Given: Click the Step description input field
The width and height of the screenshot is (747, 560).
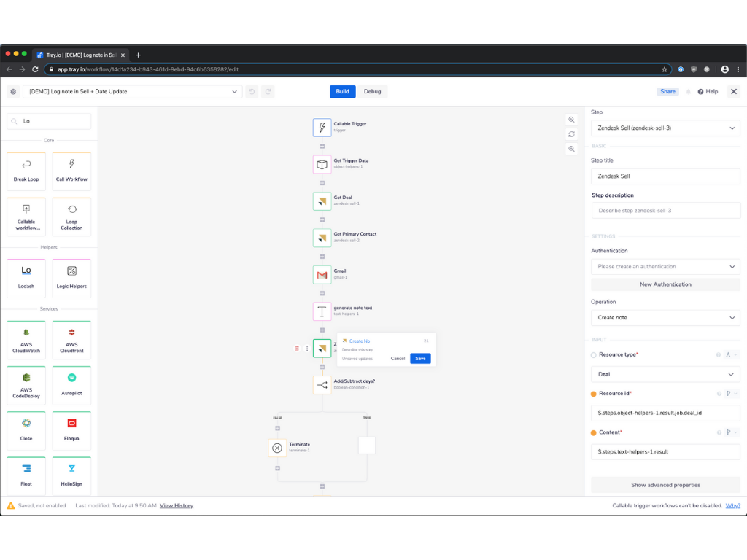Looking at the screenshot, I should pyautogui.click(x=665, y=211).
